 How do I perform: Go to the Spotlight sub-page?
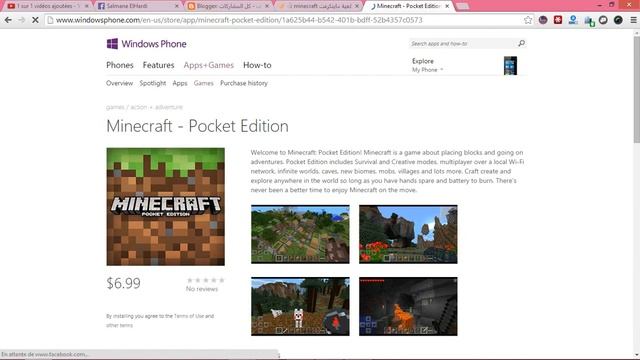tap(153, 83)
